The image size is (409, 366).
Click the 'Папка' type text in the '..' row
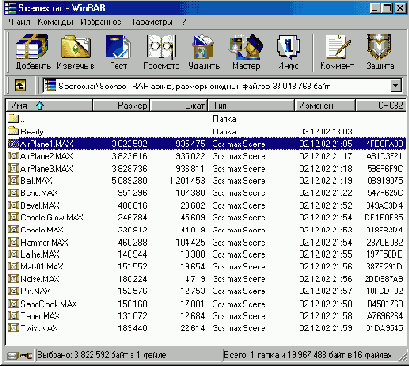[x=224, y=118]
